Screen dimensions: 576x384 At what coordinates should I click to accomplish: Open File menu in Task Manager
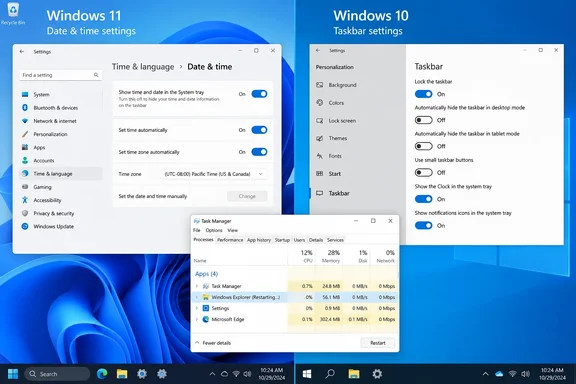coord(197,230)
